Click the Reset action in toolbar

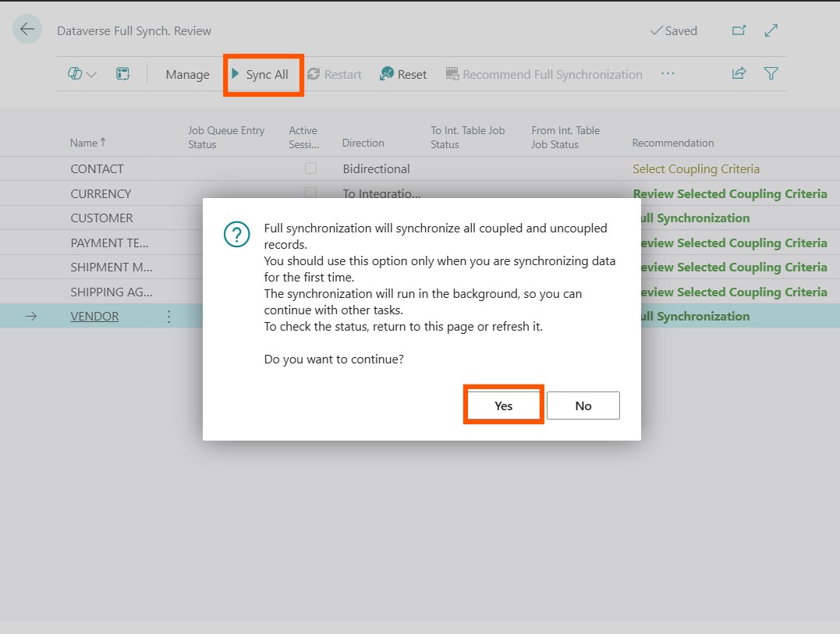[x=403, y=74]
